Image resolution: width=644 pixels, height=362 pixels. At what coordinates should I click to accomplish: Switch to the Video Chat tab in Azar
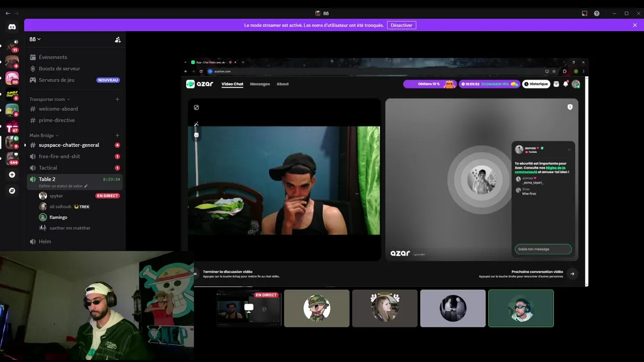(x=232, y=84)
